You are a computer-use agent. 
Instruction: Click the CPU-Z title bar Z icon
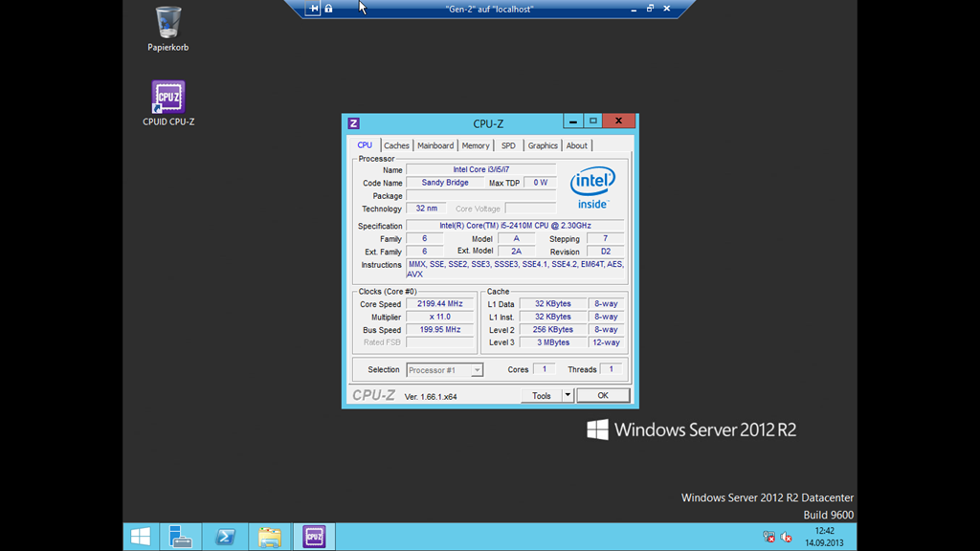tap(354, 123)
